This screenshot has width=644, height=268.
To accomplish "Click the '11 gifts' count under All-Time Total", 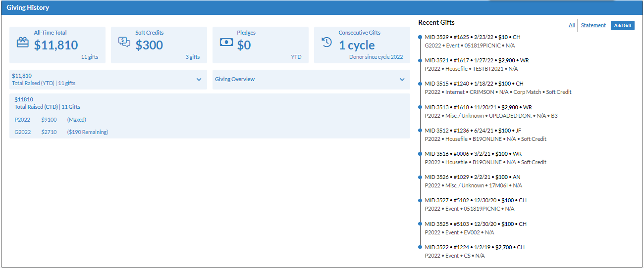I will click(90, 57).
